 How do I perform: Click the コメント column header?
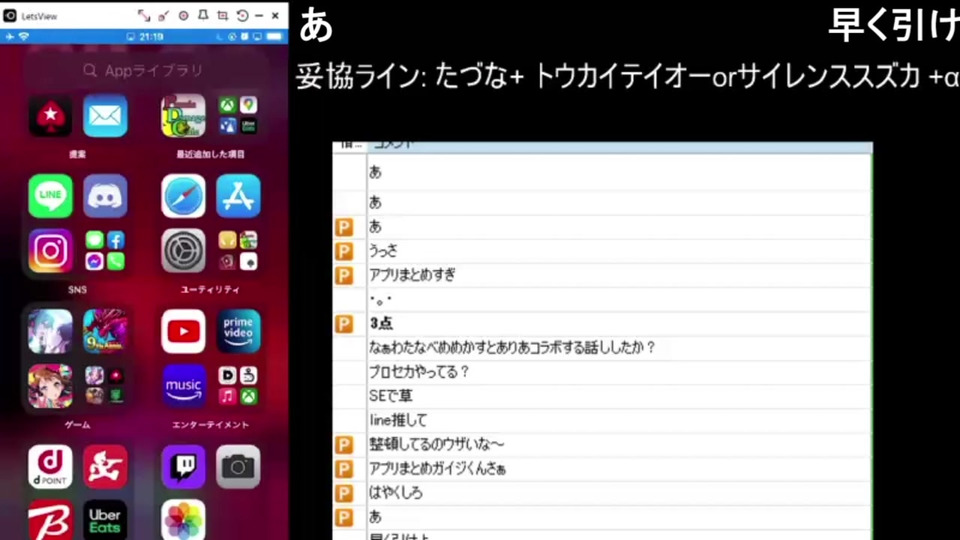pyautogui.click(x=620, y=146)
